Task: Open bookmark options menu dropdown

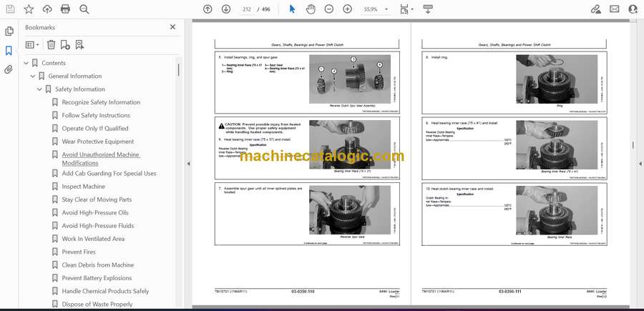Action: (32, 44)
